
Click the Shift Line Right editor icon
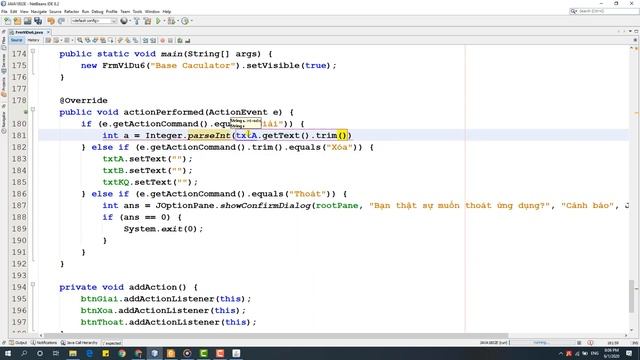(x=153, y=40)
